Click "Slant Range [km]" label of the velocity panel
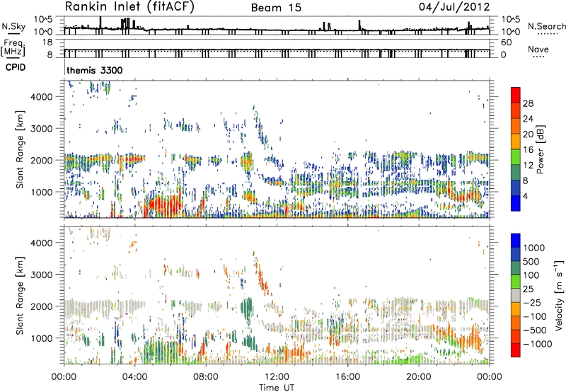 point(20,295)
